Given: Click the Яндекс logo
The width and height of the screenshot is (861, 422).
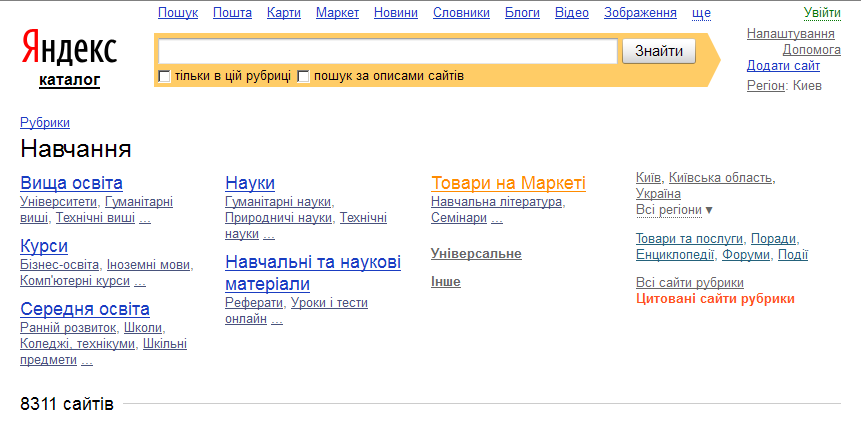Looking at the screenshot, I should coord(69,48).
